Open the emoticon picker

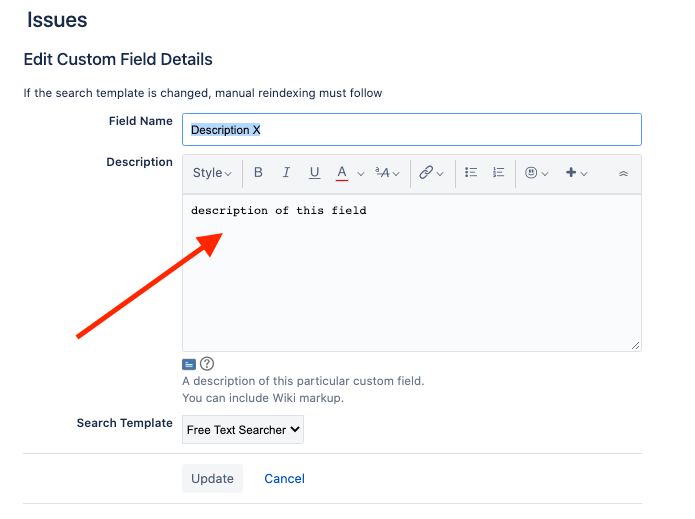536,173
